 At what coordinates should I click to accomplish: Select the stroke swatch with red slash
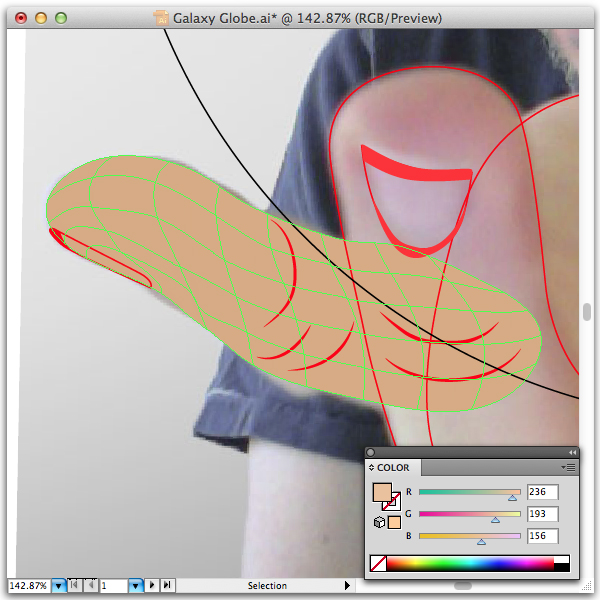tap(394, 504)
